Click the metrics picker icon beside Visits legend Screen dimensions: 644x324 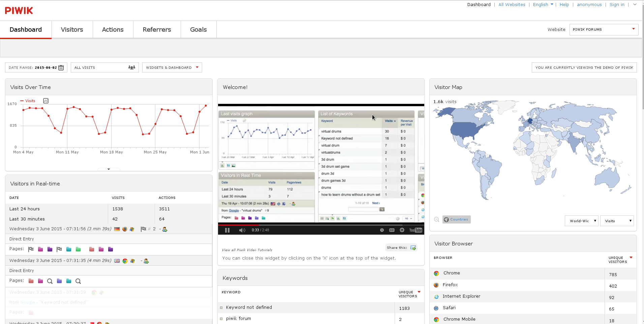click(x=46, y=101)
